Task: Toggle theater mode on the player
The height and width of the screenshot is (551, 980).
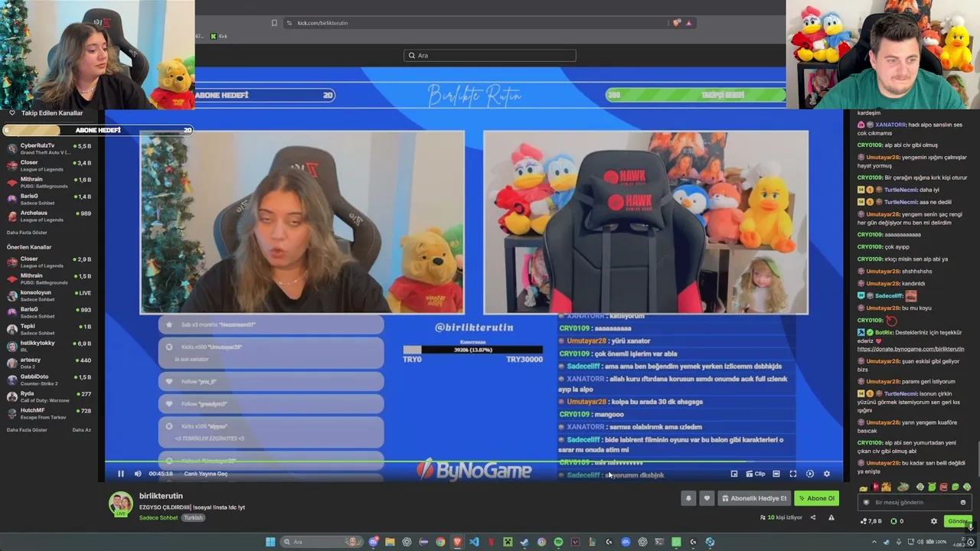Action: (776, 474)
